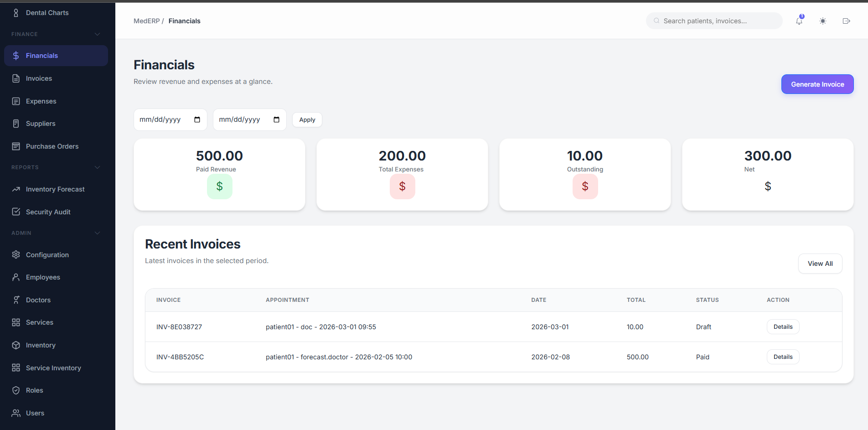Collapse the Finance sidebar section
868x430 pixels.
point(97,34)
